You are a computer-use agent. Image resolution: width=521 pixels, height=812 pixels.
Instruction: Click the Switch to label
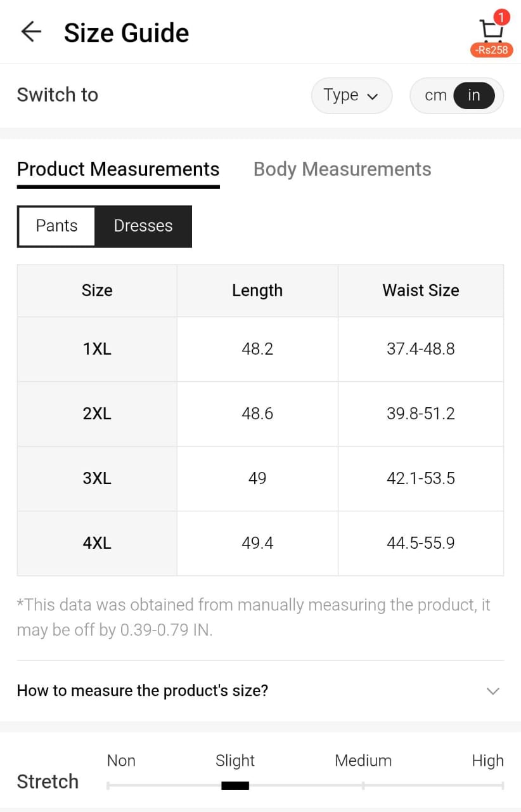[x=57, y=95]
